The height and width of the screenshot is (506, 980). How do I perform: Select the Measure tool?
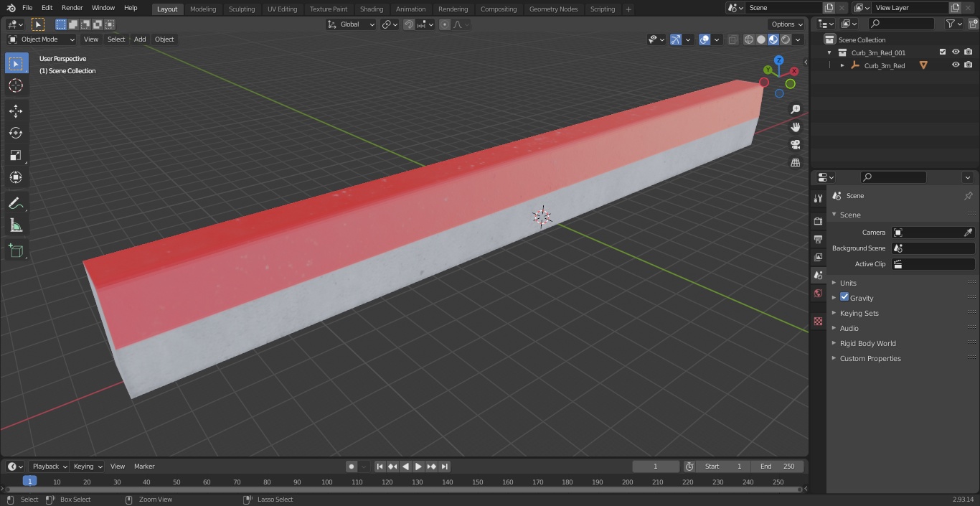point(16,226)
